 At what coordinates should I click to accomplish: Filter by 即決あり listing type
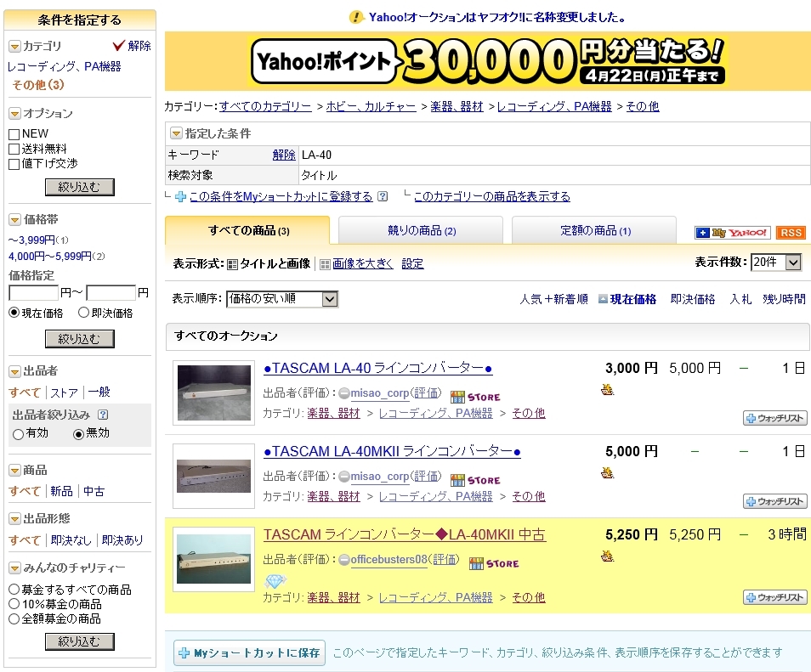[x=122, y=540]
